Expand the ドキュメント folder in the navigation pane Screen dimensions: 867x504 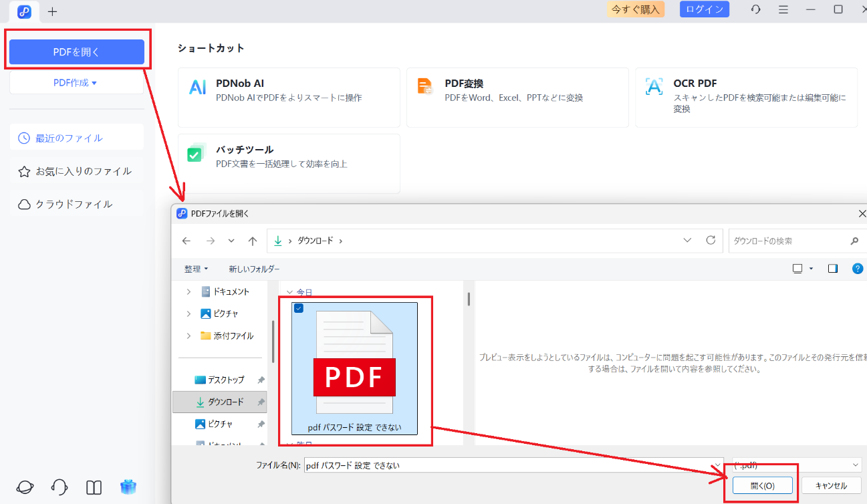point(188,291)
